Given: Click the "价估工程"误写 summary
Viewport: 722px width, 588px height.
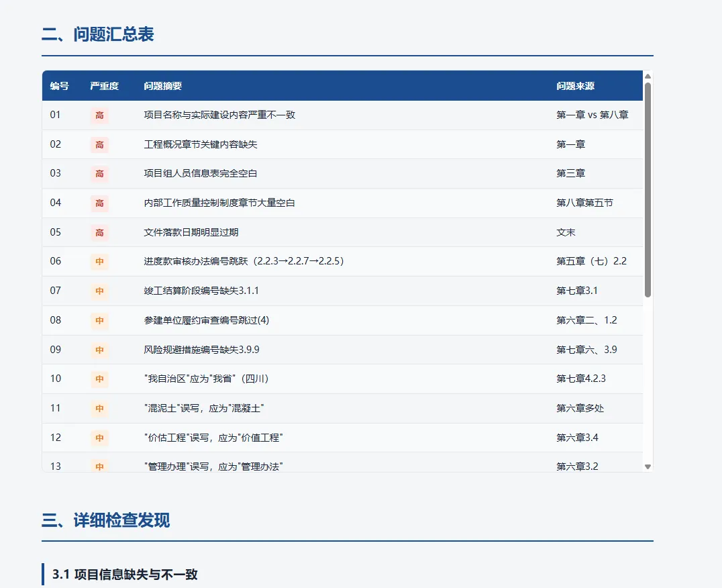Looking at the screenshot, I should pyautogui.click(x=213, y=438).
